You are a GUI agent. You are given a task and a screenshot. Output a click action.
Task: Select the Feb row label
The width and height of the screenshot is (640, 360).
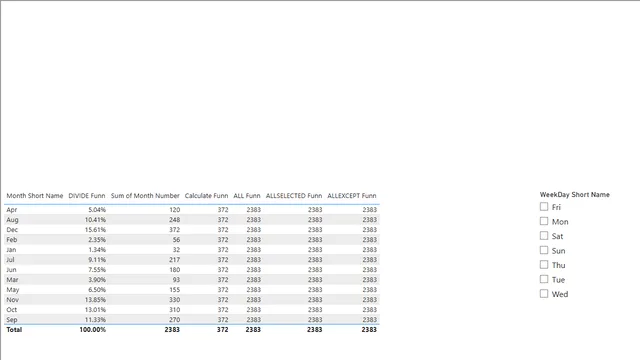11,240
